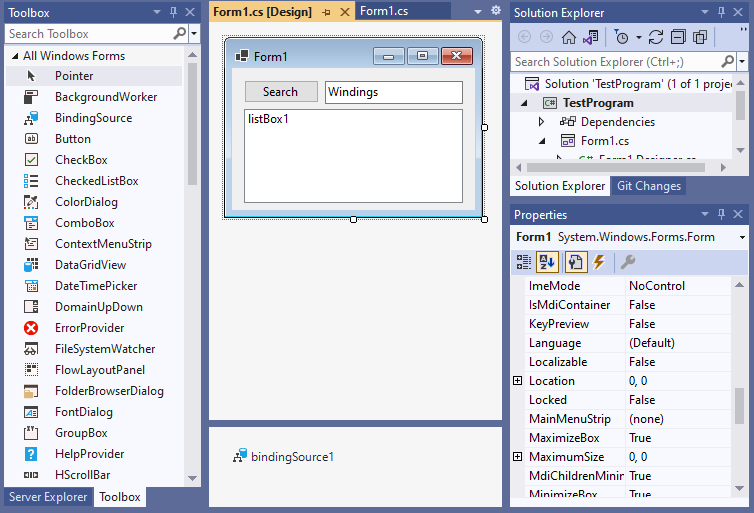Select the Form1.cs [Design] tab

click(262, 12)
